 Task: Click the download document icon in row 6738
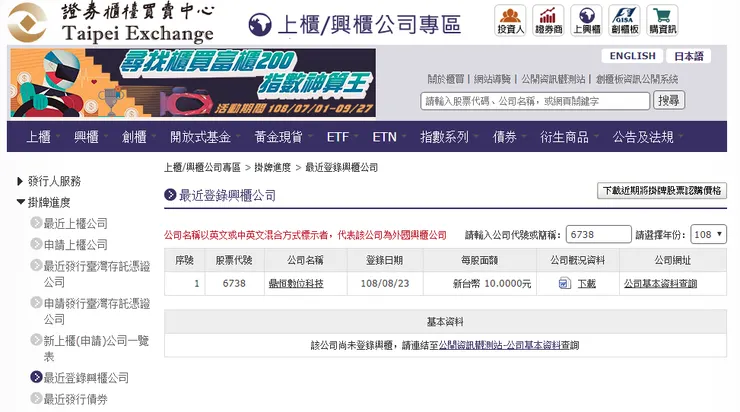[x=564, y=284]
